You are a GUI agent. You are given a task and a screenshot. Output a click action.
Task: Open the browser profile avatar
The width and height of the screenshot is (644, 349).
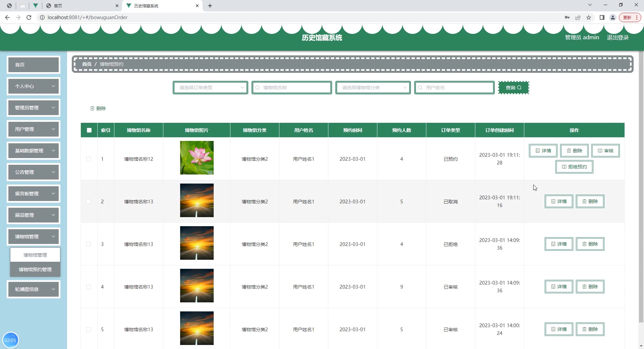[613, 17]
